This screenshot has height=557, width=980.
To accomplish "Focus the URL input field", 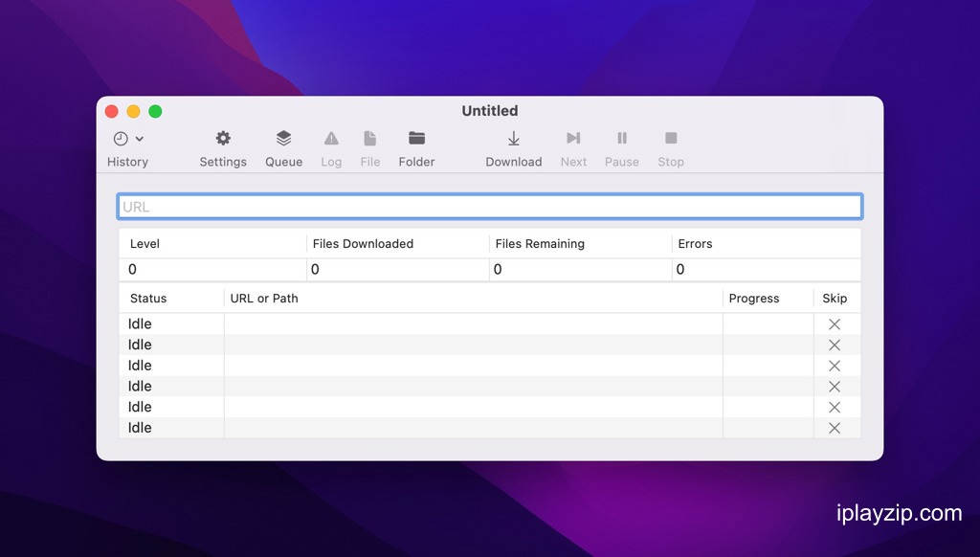I will [x=490, y=207].
